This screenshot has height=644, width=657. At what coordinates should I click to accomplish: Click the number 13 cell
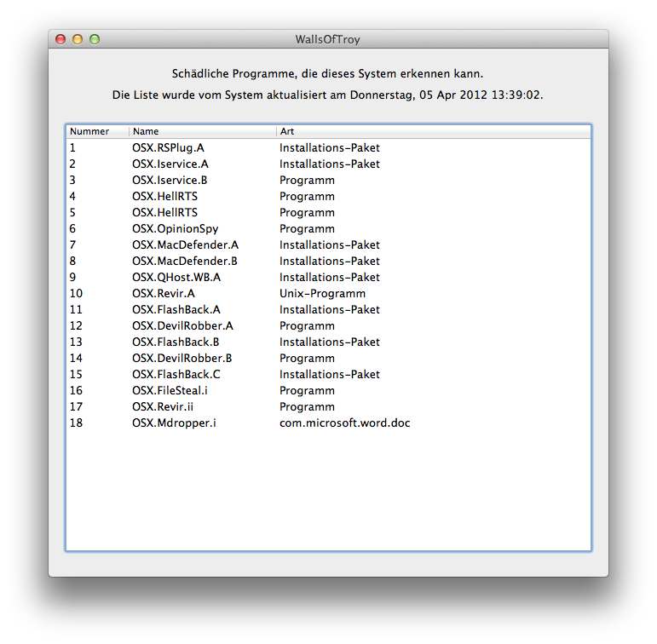coord(76,342)
